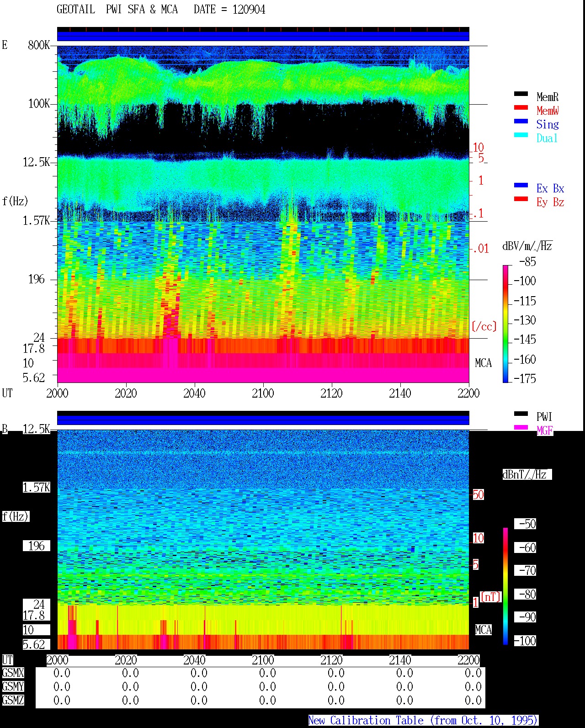
Task: Click the red [/cc] density unit label
Action: 484,326
